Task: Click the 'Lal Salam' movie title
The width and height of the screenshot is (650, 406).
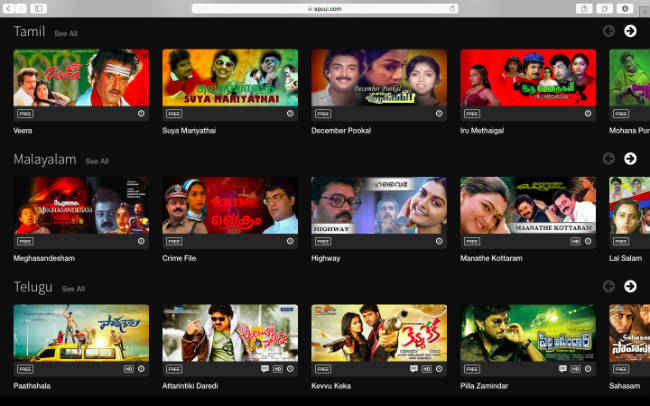Action: click(x=626, y=258)
